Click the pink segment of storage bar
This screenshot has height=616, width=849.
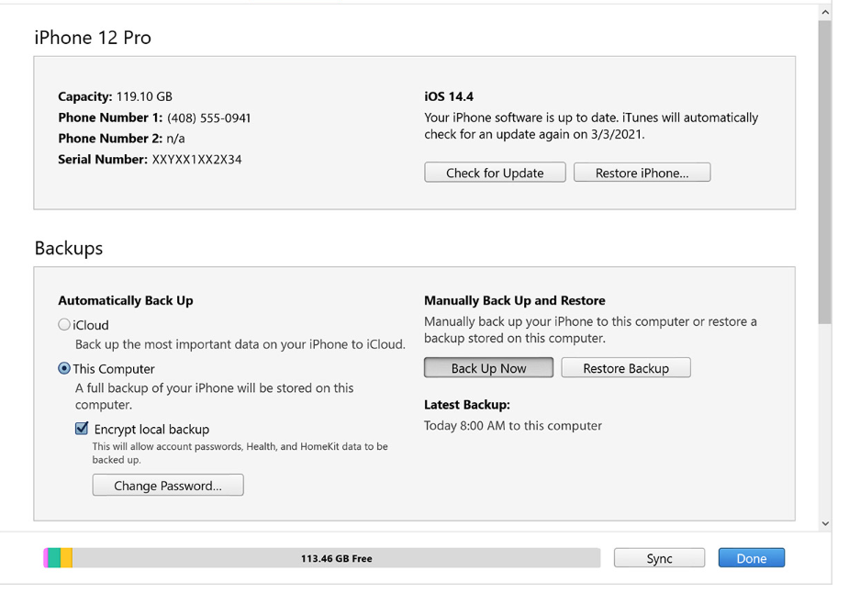click(x=45, y=558)
